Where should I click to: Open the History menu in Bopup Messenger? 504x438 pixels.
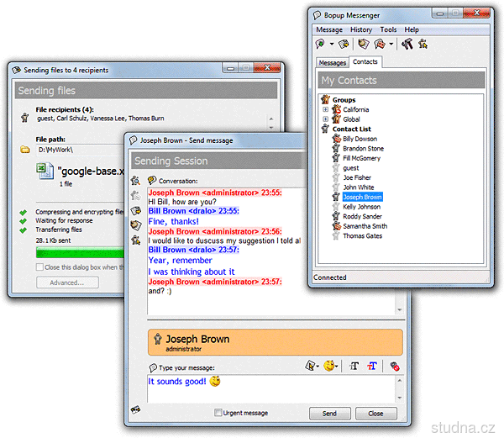[361, 29]
